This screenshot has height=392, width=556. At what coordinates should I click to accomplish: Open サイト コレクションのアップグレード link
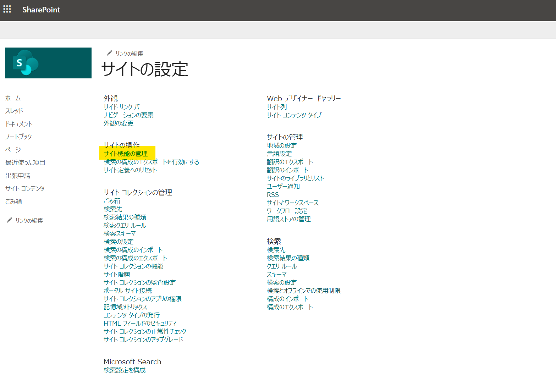point(143,339)
